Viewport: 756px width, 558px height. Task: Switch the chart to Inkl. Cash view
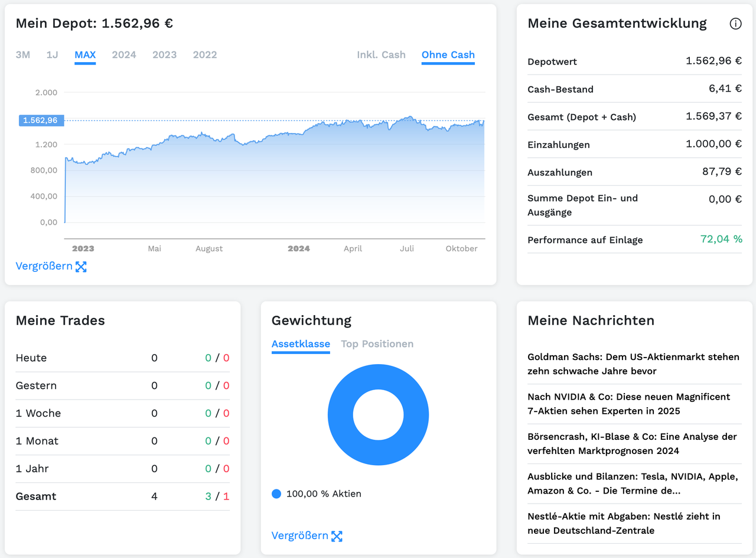click(381, 54)
